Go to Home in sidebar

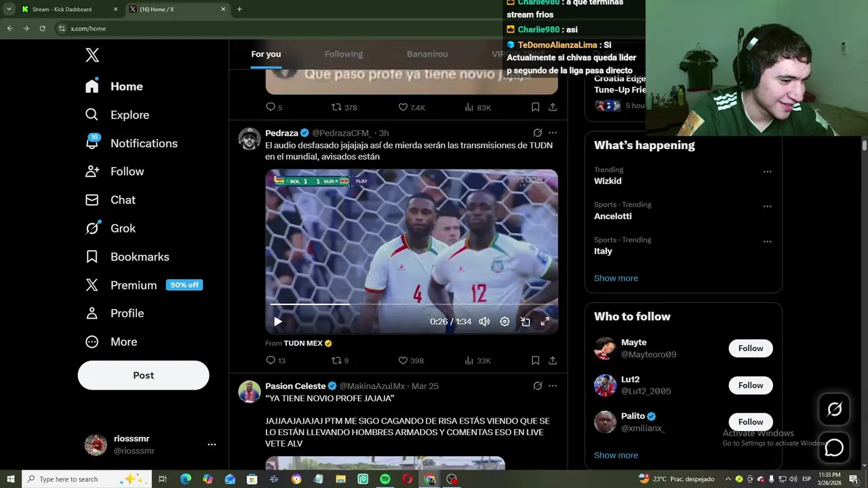coord(114,87)
